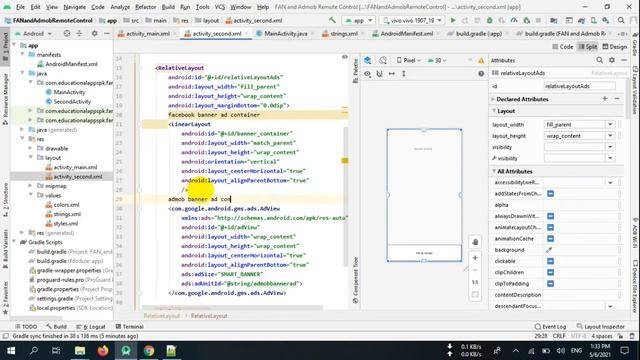
Task: Toggle alwaysDrawnWithCache attribute checkbox
Action: coord(551,216)
